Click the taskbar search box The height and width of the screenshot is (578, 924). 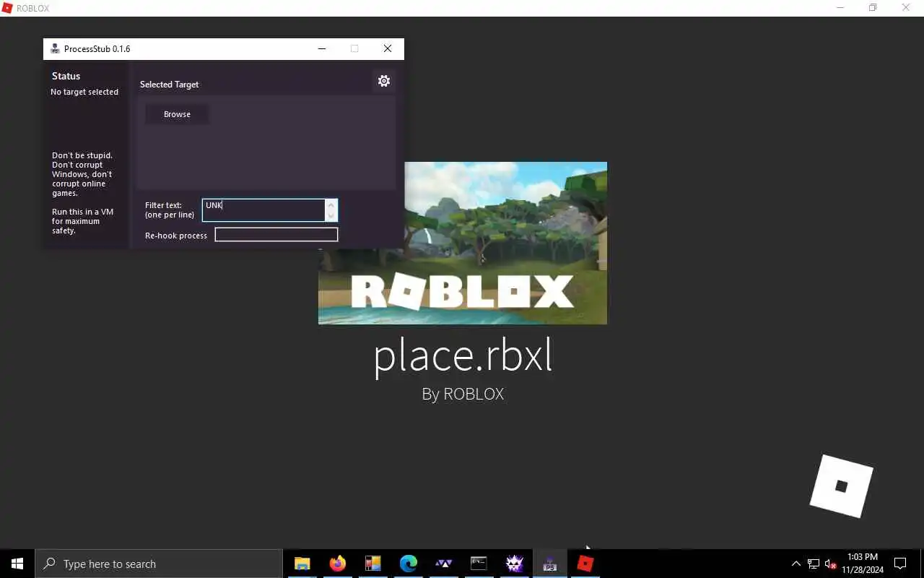(159, 564)
